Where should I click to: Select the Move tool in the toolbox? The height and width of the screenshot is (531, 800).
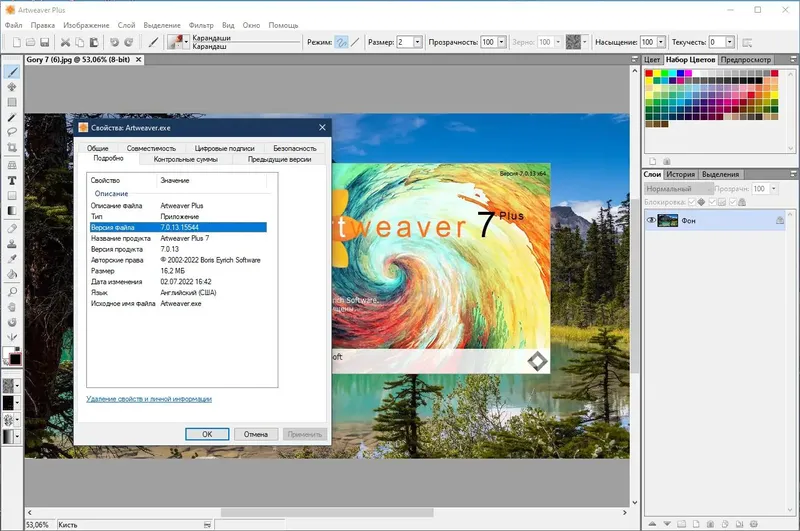tap(12, 87)
